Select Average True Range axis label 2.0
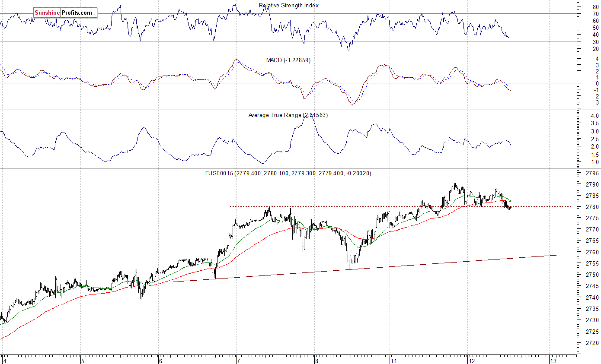Screen dimensions: 601x364 pos(595,147)
